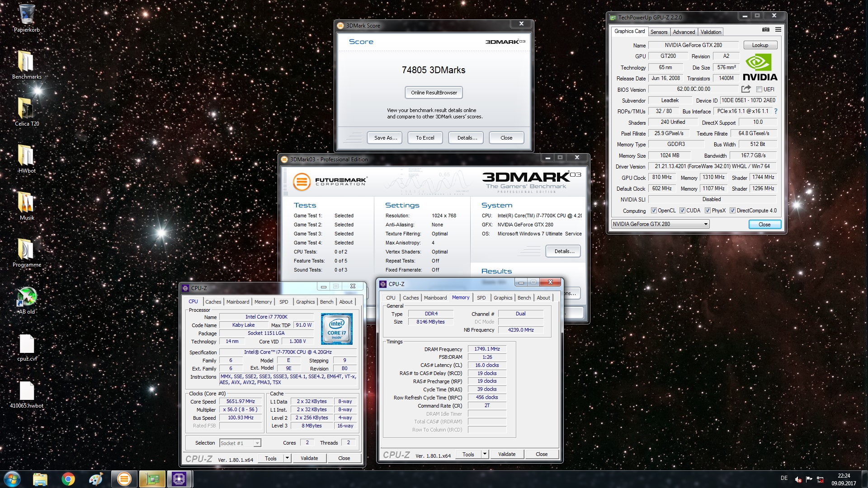
Task: Switch to CPU-Z taskbar icon
Action: point(179,479)
